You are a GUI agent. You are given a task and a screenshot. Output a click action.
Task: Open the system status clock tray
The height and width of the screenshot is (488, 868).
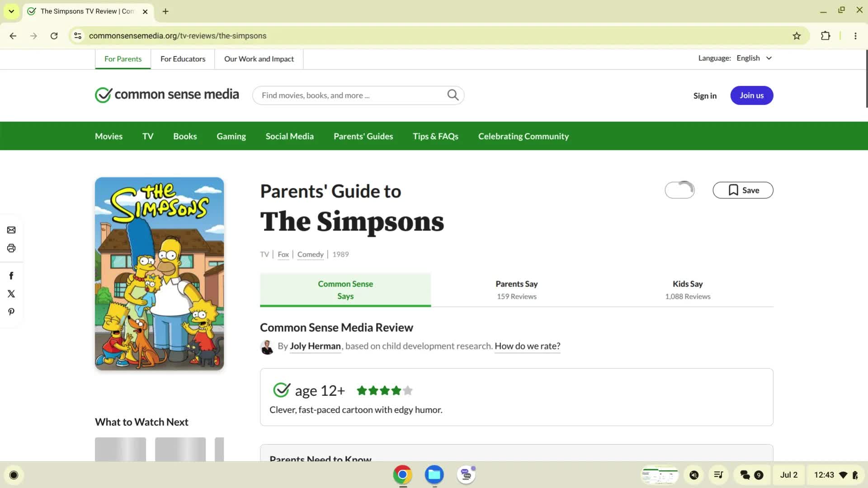[835, 475]
